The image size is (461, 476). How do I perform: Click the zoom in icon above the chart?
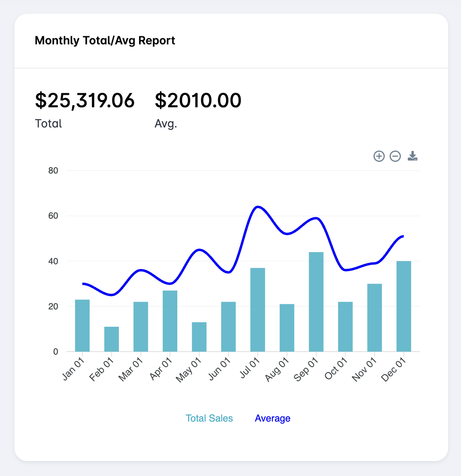coord(379,156)
